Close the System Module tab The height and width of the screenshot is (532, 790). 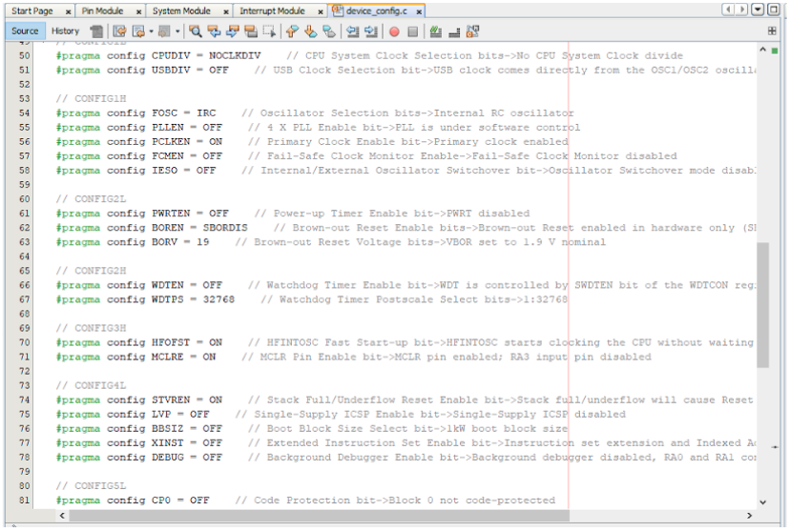pos(226,11)
